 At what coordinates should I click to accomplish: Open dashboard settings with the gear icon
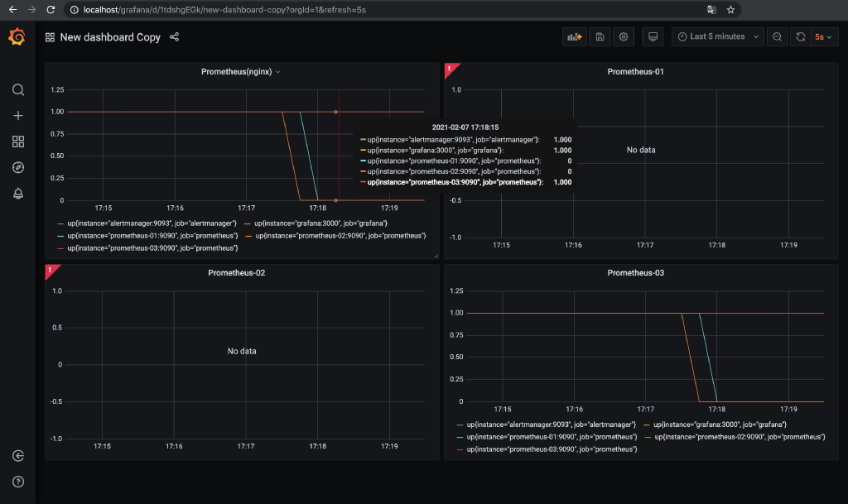pos(624,36)
